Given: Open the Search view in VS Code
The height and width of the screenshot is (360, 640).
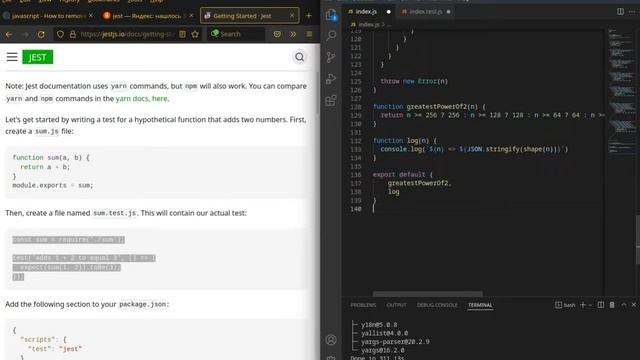Looking at the screenshot, I should pos(331,36).
